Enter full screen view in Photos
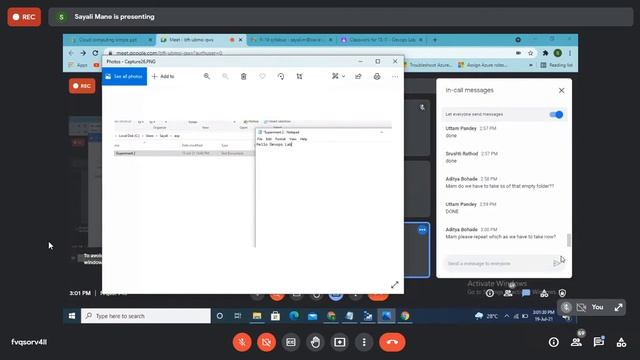Screen dimensions: 640x360 [x=395, y=285]
